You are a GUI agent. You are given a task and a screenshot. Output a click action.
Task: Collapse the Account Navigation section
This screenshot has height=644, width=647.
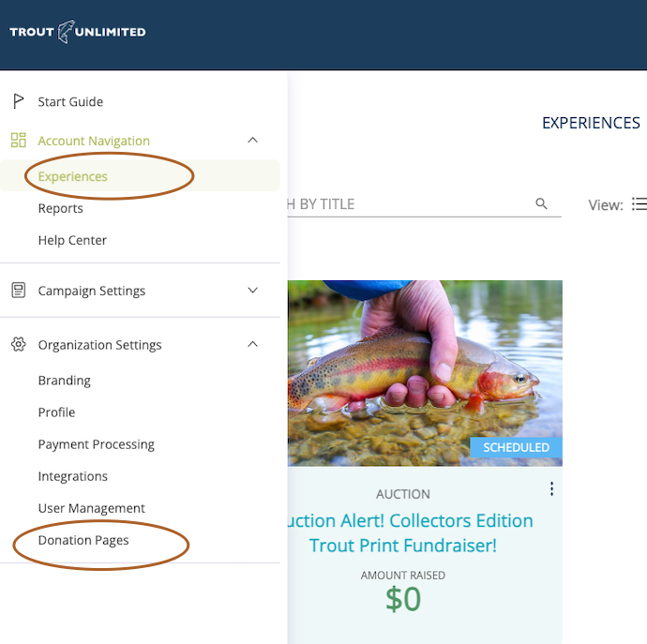coord(252,141)
